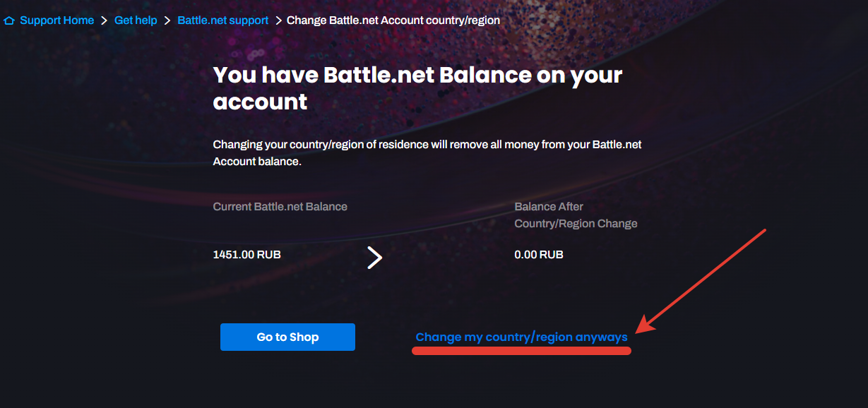Click the home icon in the breadcrumb

tap(9, 21)
